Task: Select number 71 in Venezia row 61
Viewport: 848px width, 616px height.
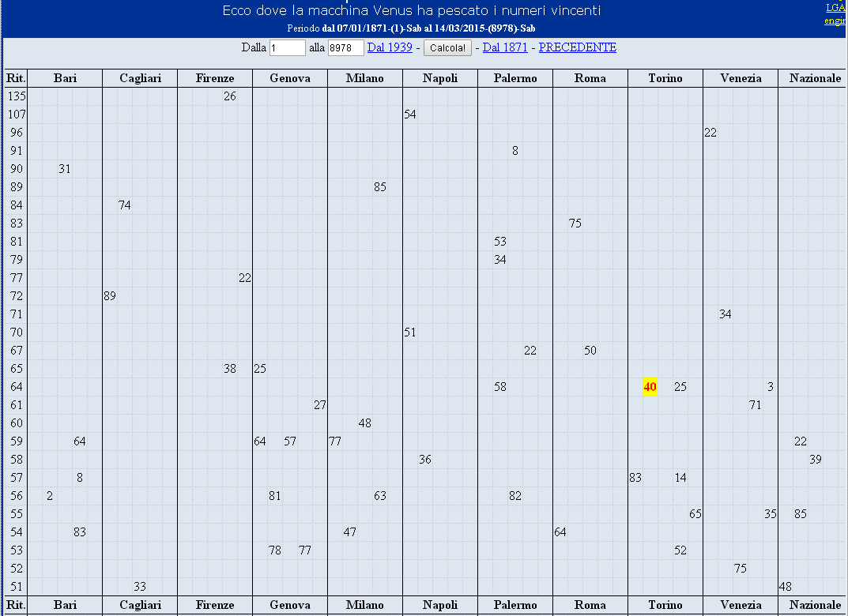Action: (x=756, y=404)
